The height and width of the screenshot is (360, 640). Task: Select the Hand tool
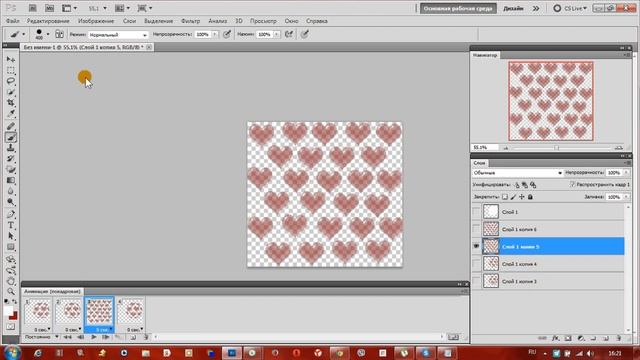[x=11, y=281]
